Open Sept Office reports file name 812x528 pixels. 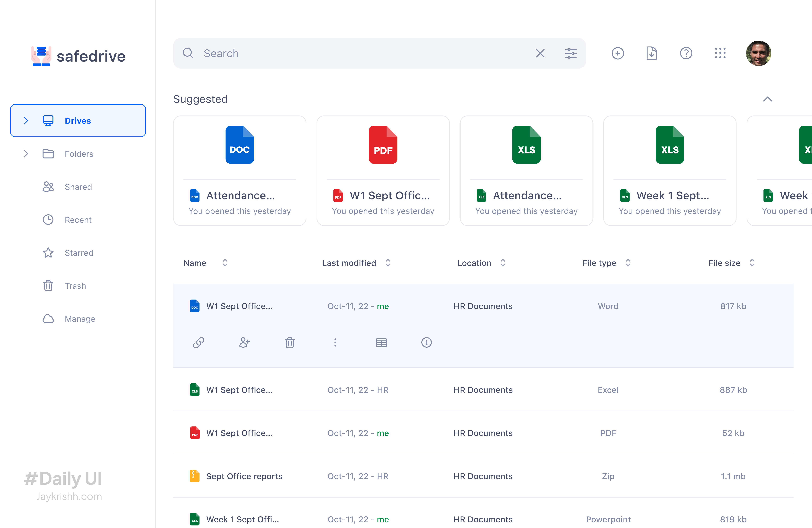pos(244,476)
